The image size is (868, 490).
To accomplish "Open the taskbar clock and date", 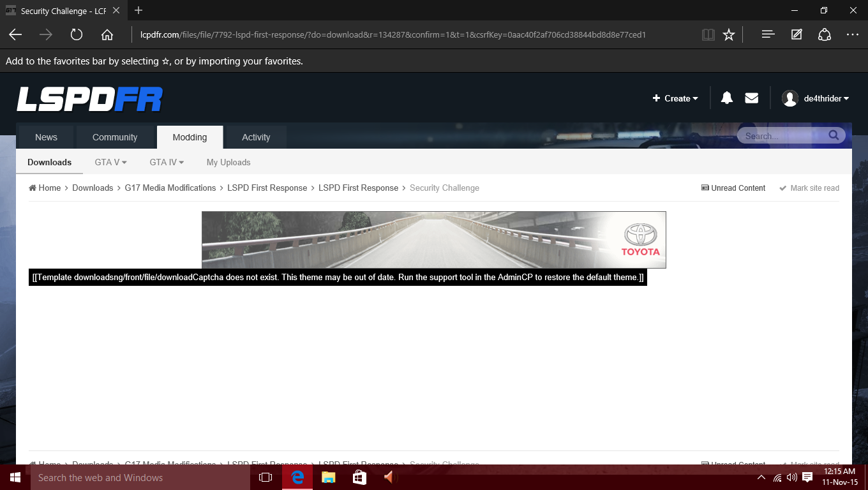I will [x=839, y=477].
